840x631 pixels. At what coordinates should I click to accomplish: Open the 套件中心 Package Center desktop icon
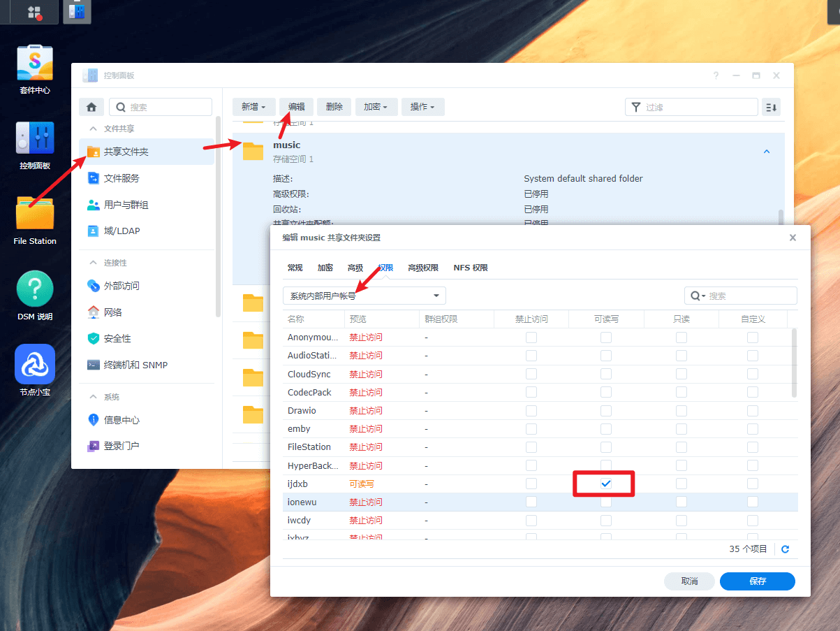tap(35, 64)
